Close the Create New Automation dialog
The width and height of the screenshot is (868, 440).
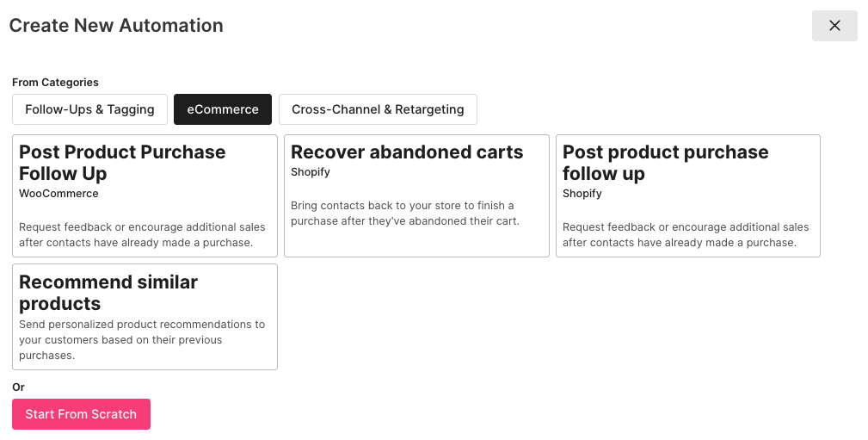(x=834, y=26)
